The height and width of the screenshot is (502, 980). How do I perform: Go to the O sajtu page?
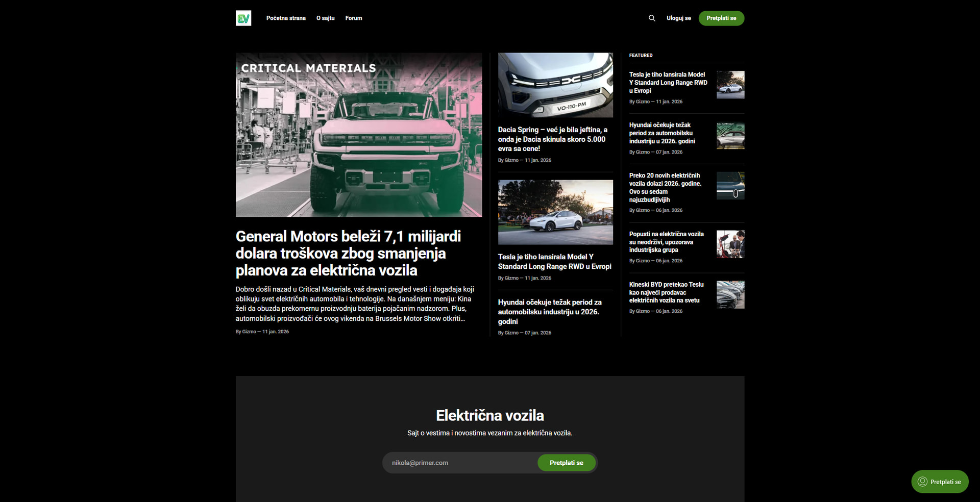325,18
